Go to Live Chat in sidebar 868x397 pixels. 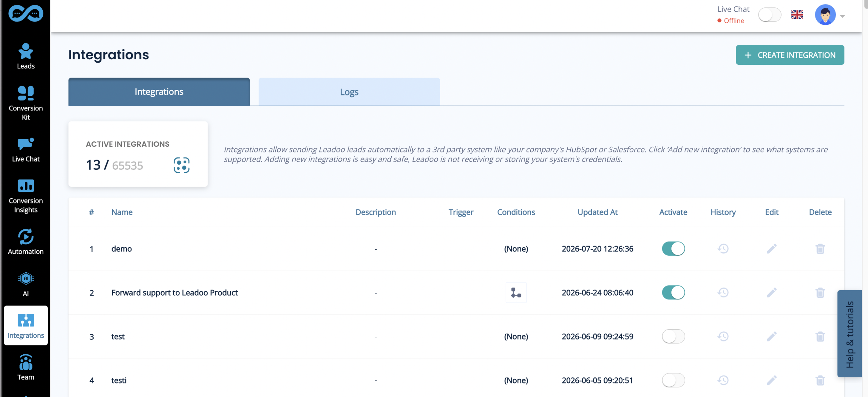pos(26,150)
